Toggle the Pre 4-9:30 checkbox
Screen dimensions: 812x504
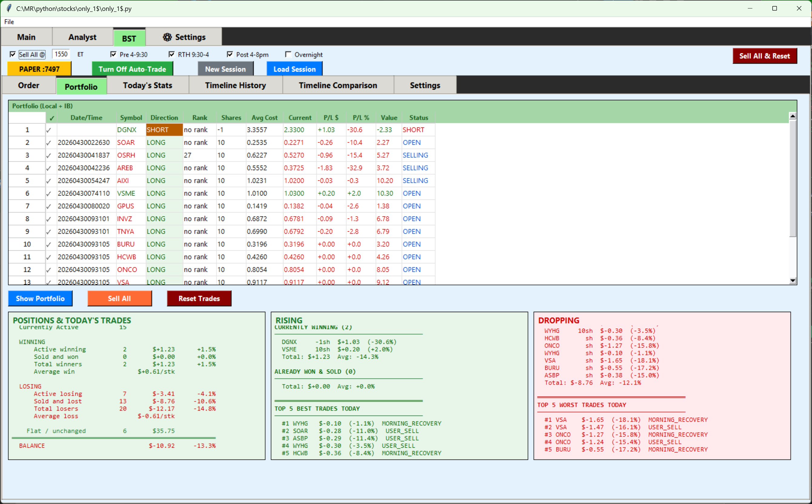(x=113, y=54)
